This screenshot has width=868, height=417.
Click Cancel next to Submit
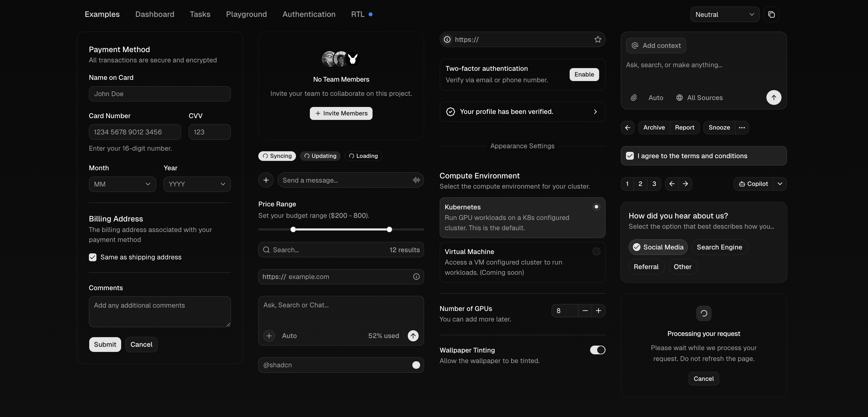(141, 345)
